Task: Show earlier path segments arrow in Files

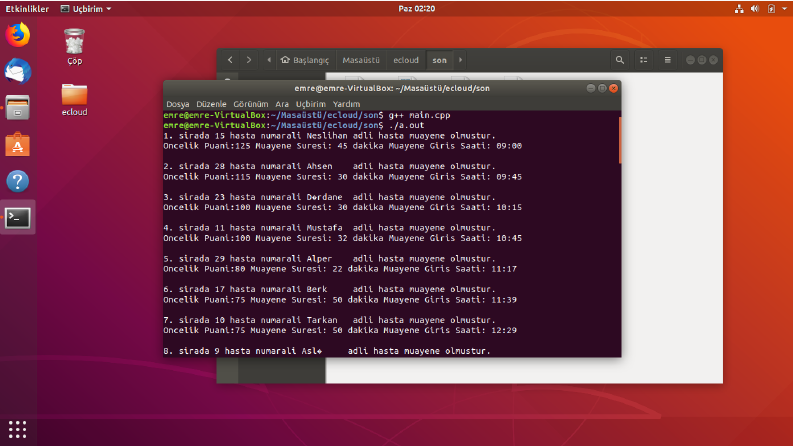Action: (x=269, y=60)
